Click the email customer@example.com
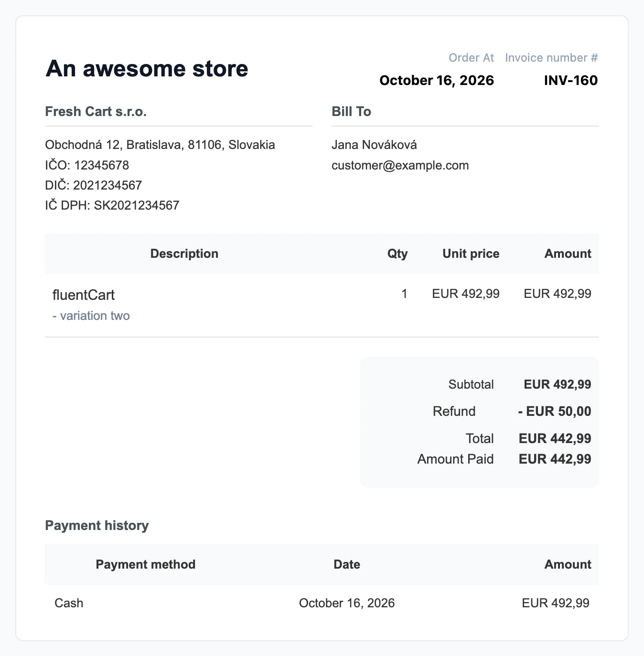This screenshot has width=644, height=656. 400,165
